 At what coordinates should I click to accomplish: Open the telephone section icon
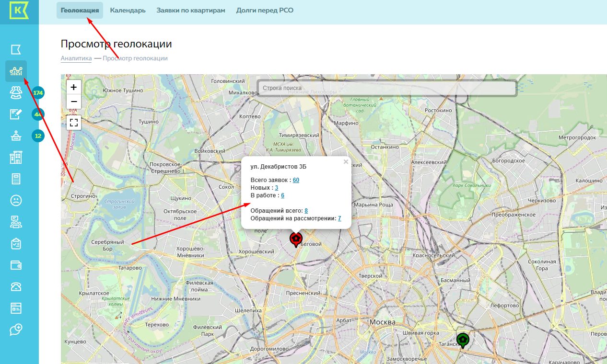[16, 286]
